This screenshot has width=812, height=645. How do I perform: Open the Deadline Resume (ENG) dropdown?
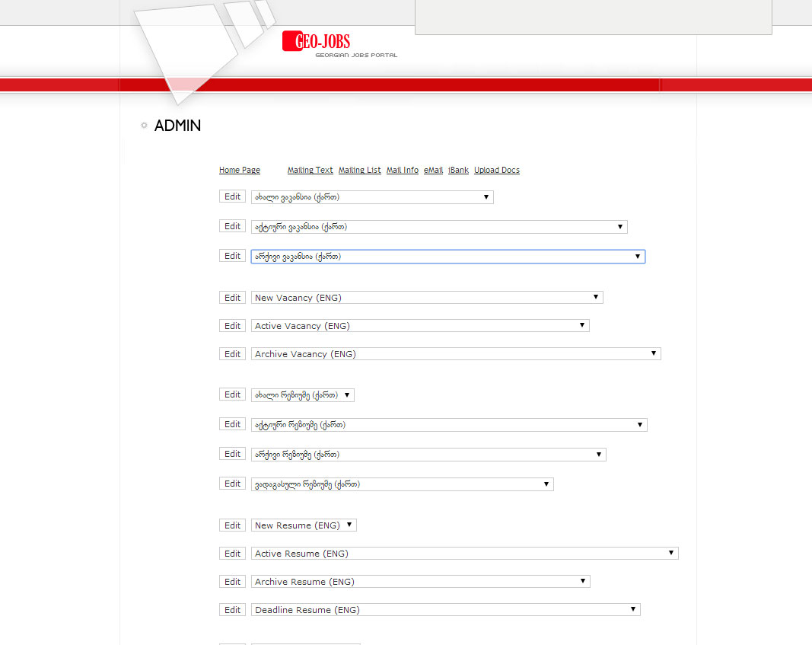pos(445,610)
